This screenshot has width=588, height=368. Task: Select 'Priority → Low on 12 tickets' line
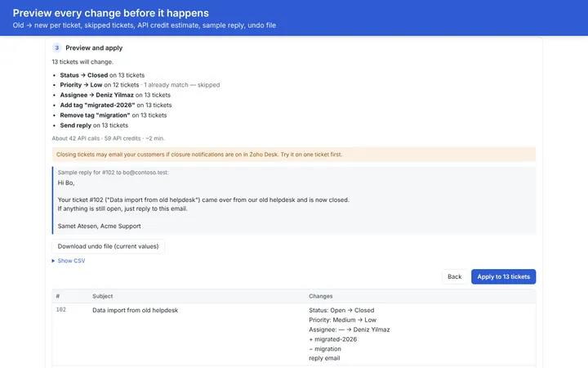click(100, 85)
